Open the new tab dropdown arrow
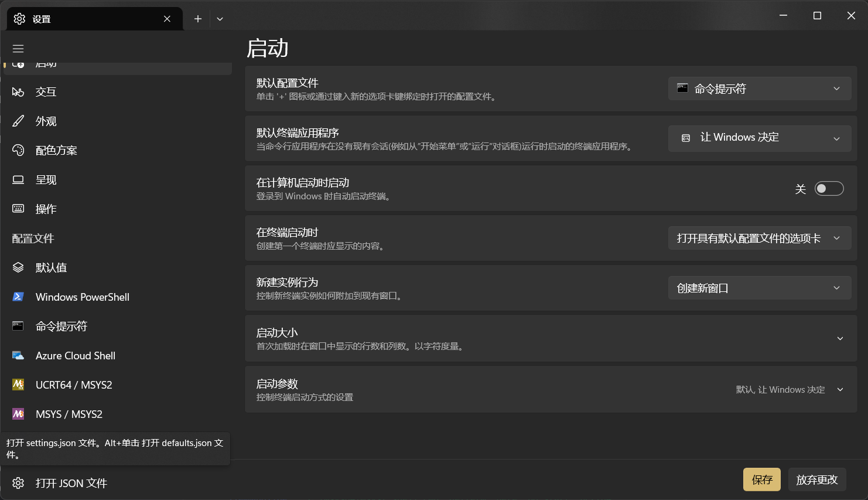The image size is (868, 500). click(220, 19)
